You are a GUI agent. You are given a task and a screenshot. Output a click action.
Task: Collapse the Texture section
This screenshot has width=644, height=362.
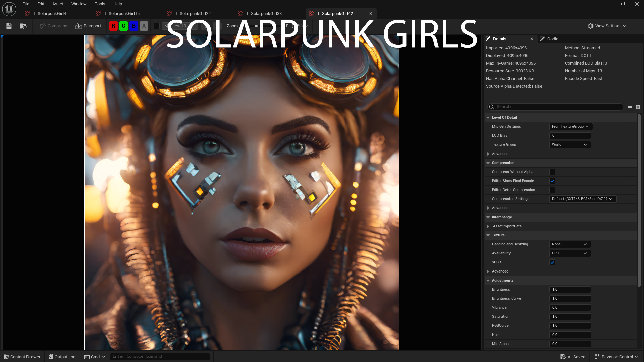click(488, 235)
